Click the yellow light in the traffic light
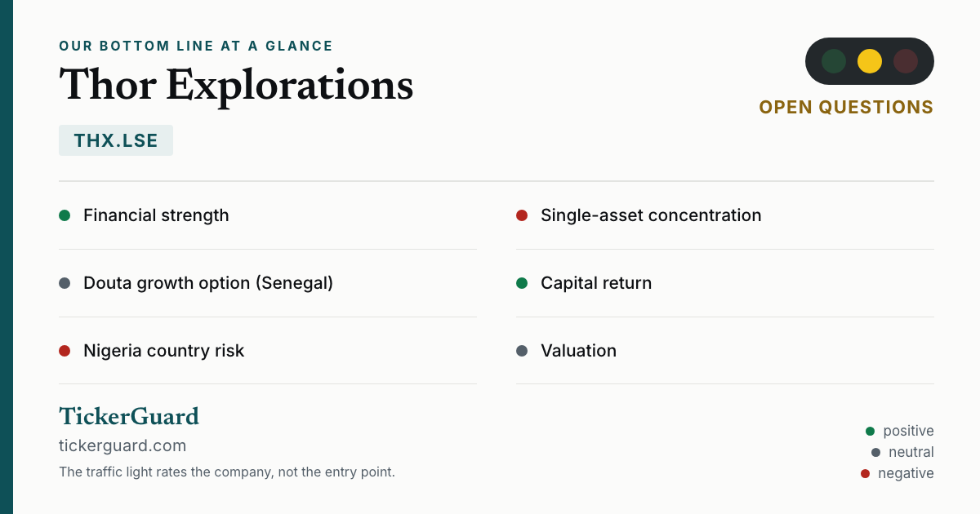Image resolution: width=980 pixels, height=514 pixels. click(x=870, y=61)
